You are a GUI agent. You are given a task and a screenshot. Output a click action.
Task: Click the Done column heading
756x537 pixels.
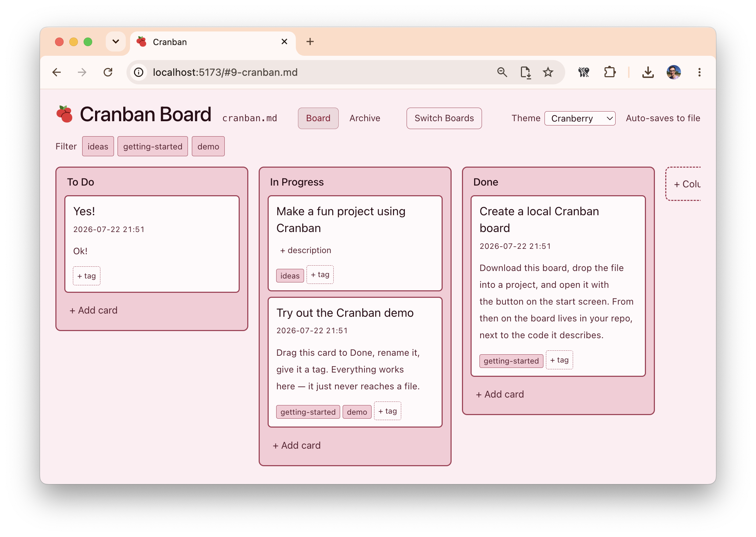[x=486, y=182]
